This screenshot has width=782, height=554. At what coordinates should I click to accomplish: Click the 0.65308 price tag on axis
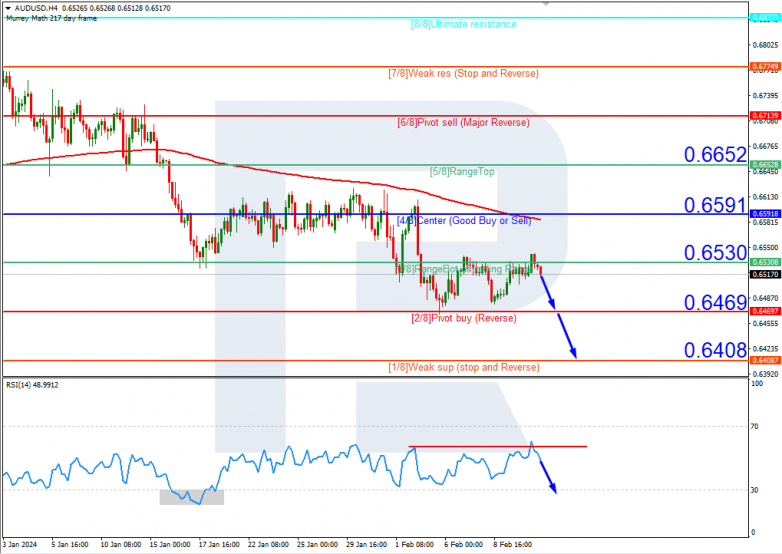pos(765,262)
